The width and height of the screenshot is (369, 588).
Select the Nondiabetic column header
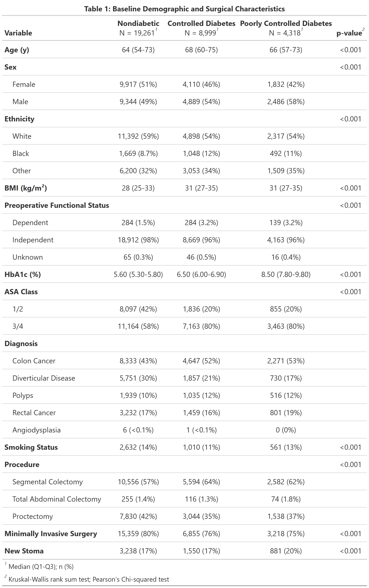[138, 23]
